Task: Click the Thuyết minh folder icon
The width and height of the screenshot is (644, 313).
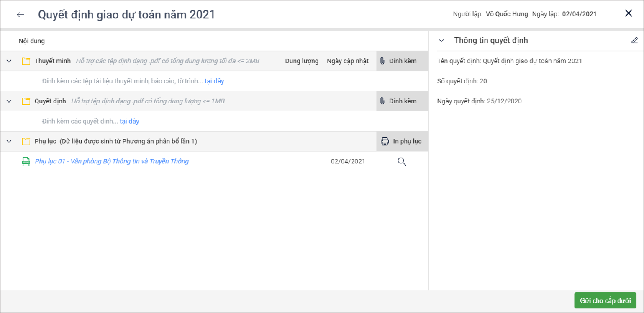Action: pyautogui.click(x=26, y=61)
